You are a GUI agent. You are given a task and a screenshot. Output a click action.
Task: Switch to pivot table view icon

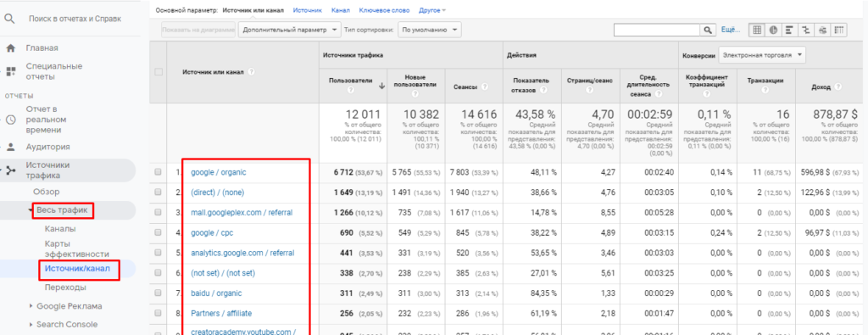839,30
